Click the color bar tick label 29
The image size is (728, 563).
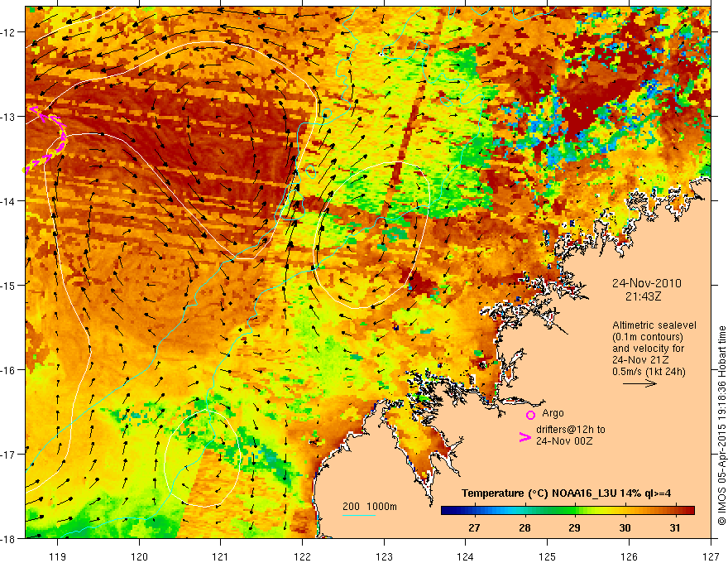tap(575, 527)
